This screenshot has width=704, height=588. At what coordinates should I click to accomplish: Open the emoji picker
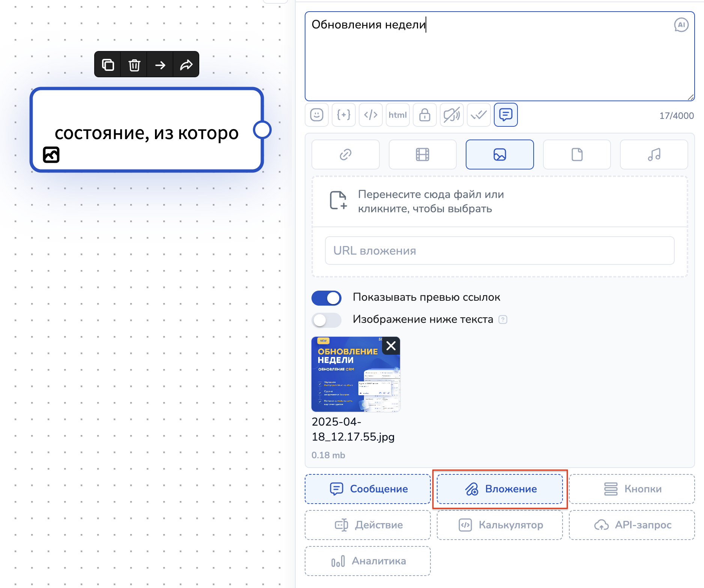317,115
